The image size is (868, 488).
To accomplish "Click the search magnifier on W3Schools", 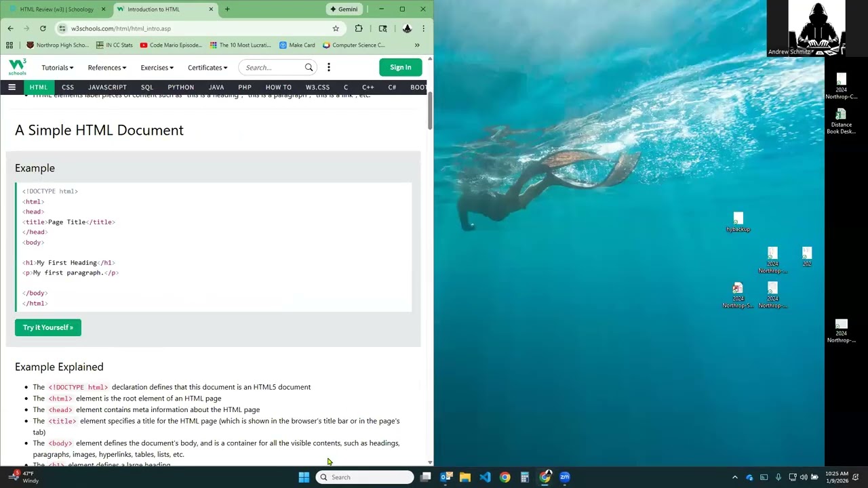I will pos(309,67).
